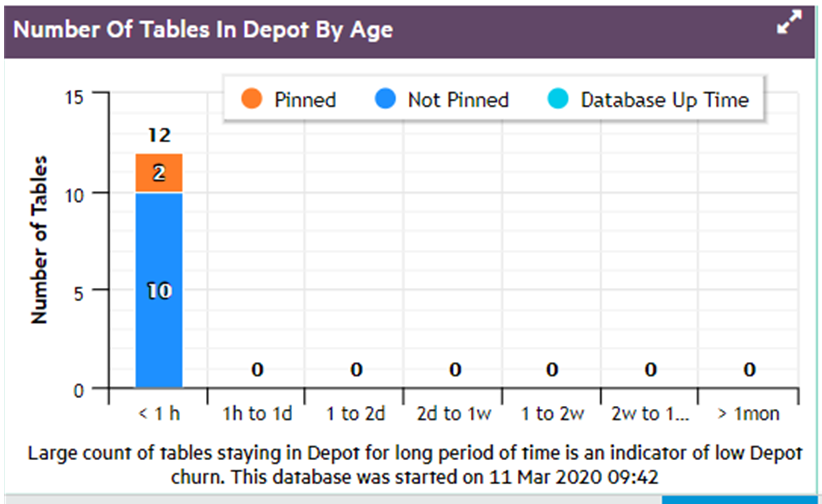Click the zero value above '1h to 1d'
The height and width of the screenshot is (504, 822).
[x=257, y=370]
